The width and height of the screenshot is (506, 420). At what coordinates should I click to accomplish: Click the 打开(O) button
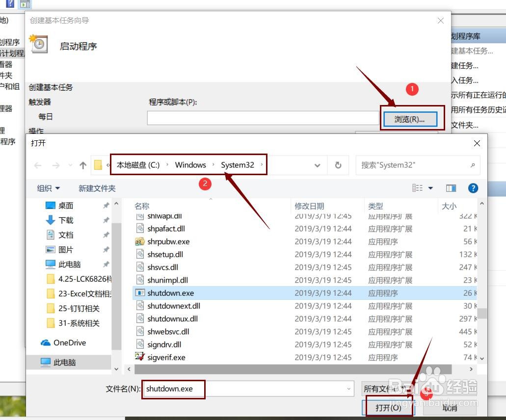[389, 408]
